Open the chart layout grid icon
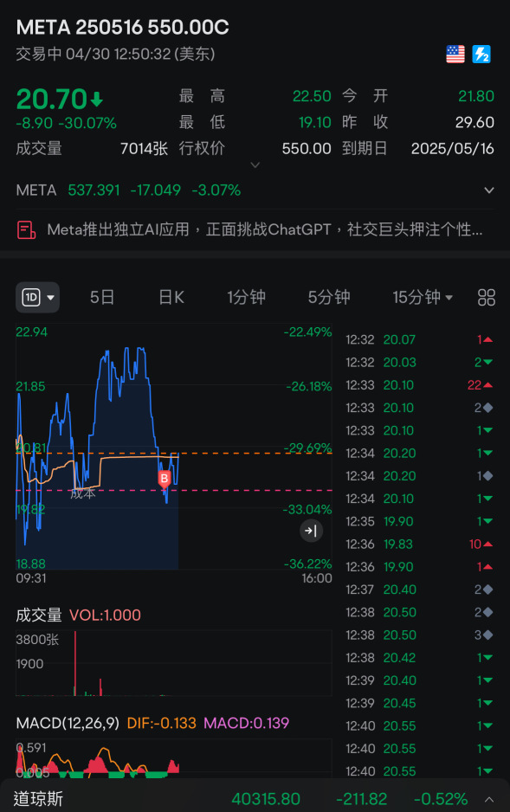Screen dimensions: 510x812 tap(486, 297)
